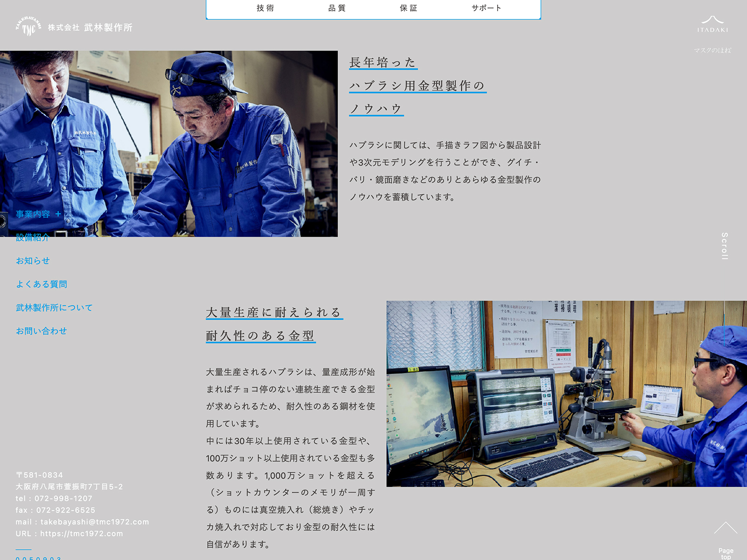Open 武林製作所について page
The height and width of the screenshot is (560, 747).
54,308
